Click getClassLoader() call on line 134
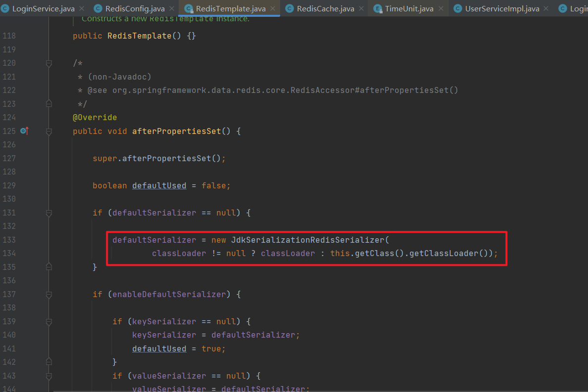 [448, 254]
